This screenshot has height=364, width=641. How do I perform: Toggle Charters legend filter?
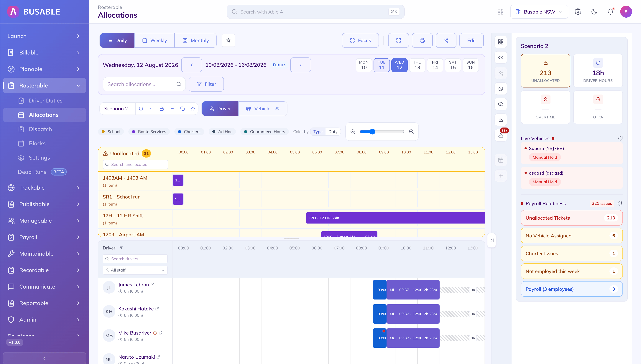189,132
